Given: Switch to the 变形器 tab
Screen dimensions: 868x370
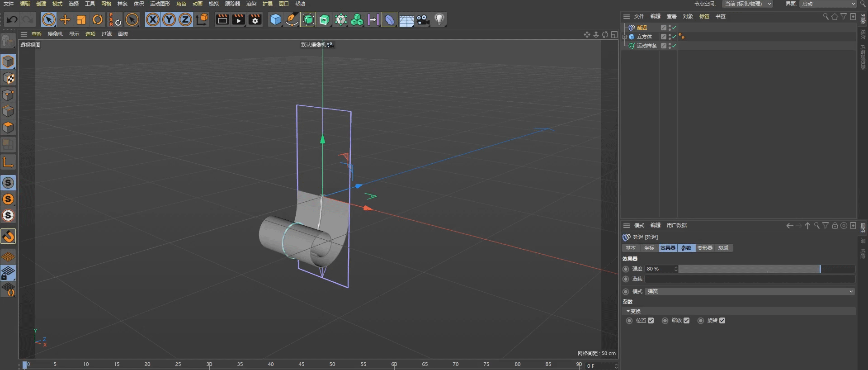Looking at the screenshot, I should click(705, 248).
